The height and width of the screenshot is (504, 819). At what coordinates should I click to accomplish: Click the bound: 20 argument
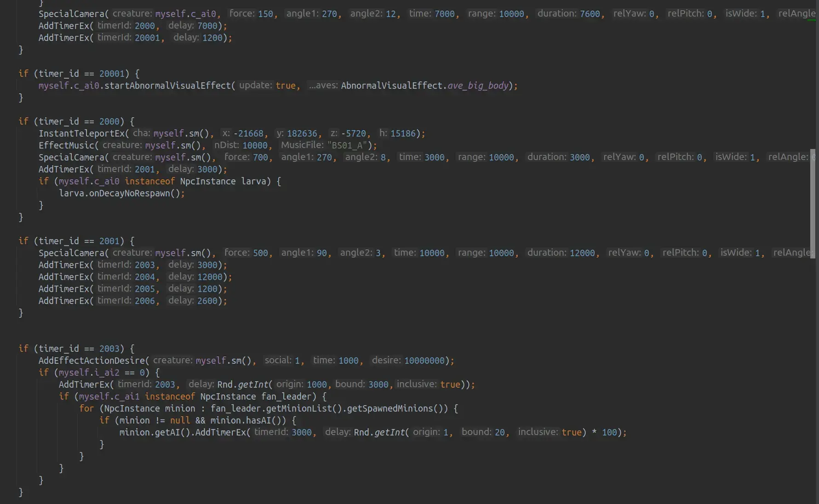click(x=483, y=432)
